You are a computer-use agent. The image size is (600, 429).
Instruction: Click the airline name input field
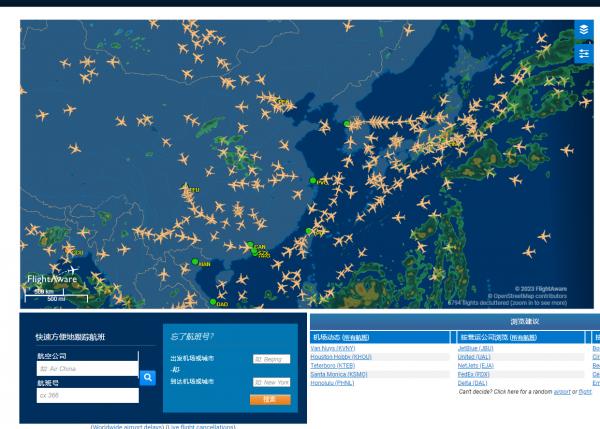85,368
